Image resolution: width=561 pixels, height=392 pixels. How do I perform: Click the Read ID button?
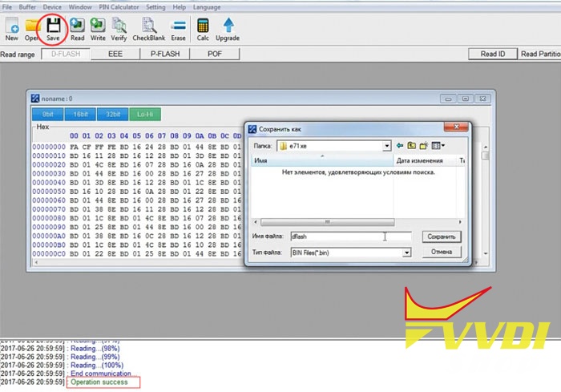pyautogui.click(x=493, y=54)
